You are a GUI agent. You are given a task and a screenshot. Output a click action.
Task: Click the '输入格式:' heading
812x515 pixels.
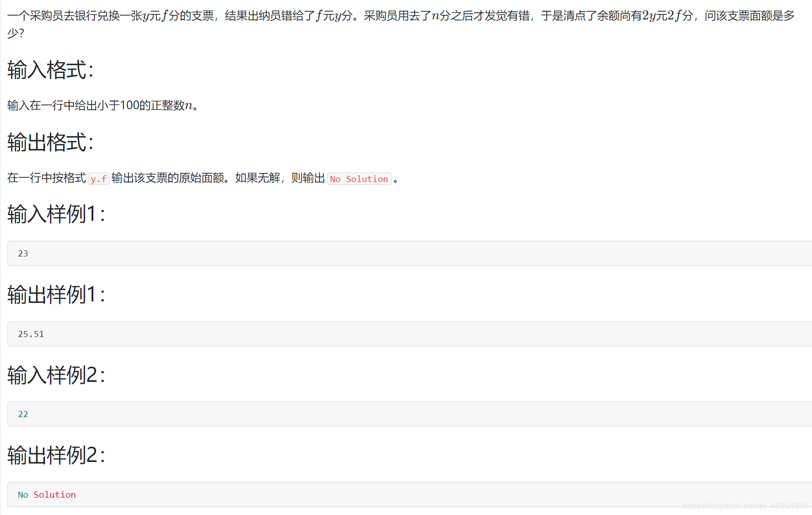point(50,70)
